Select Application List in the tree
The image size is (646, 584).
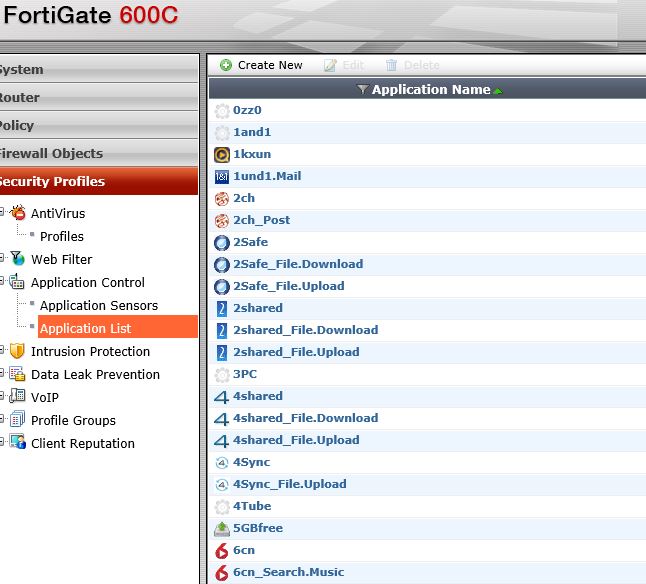[x=118, y=328]
